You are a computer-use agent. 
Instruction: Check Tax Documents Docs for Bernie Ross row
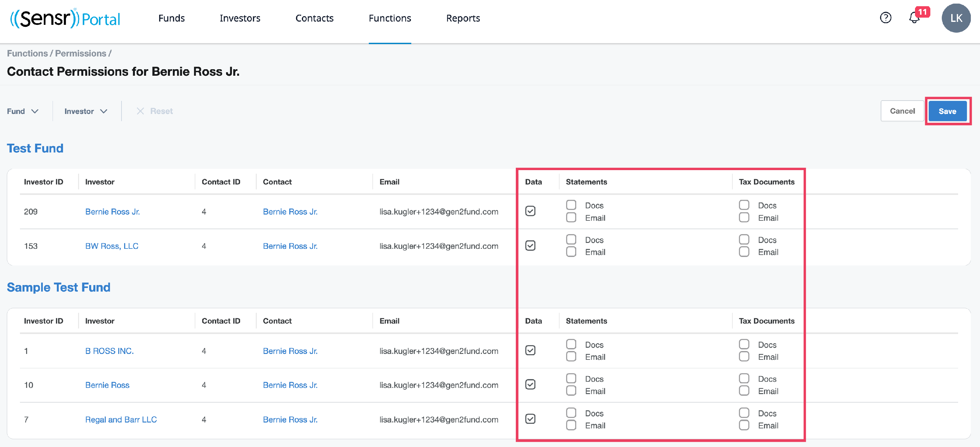(x=744, y=378)
